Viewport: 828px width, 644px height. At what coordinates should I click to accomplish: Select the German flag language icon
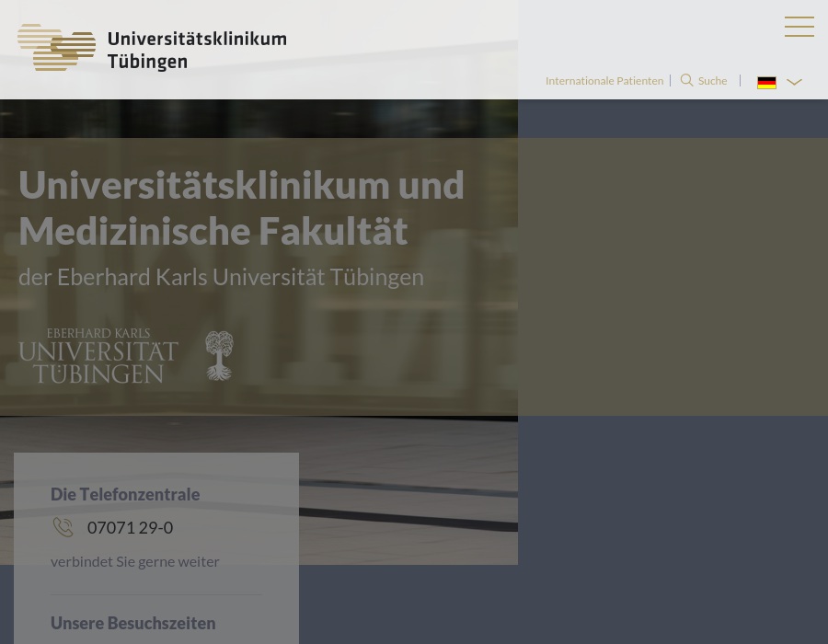[766, 82]
